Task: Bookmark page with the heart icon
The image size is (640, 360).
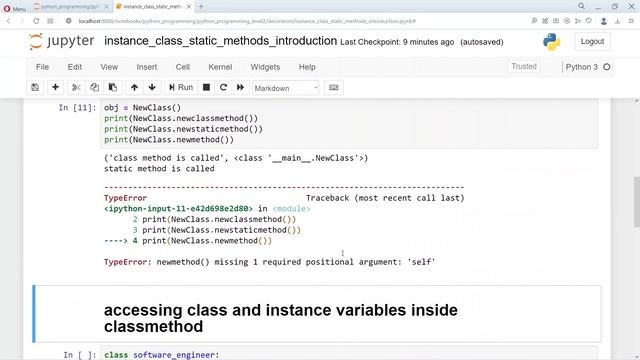Action: (589, 21)
